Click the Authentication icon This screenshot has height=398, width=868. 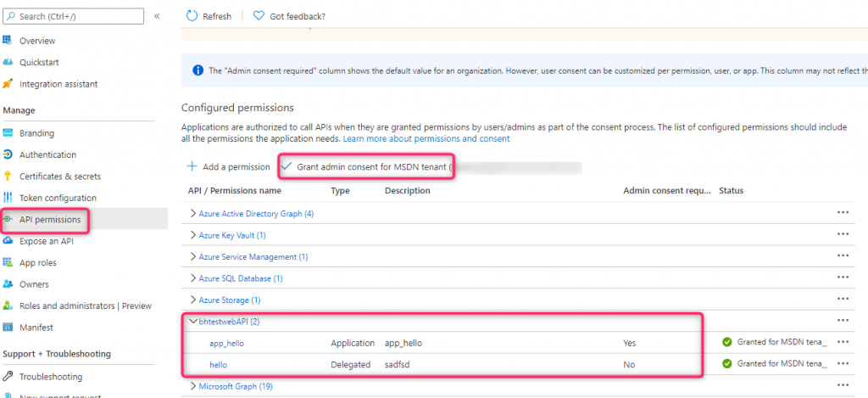coord(7,154)
